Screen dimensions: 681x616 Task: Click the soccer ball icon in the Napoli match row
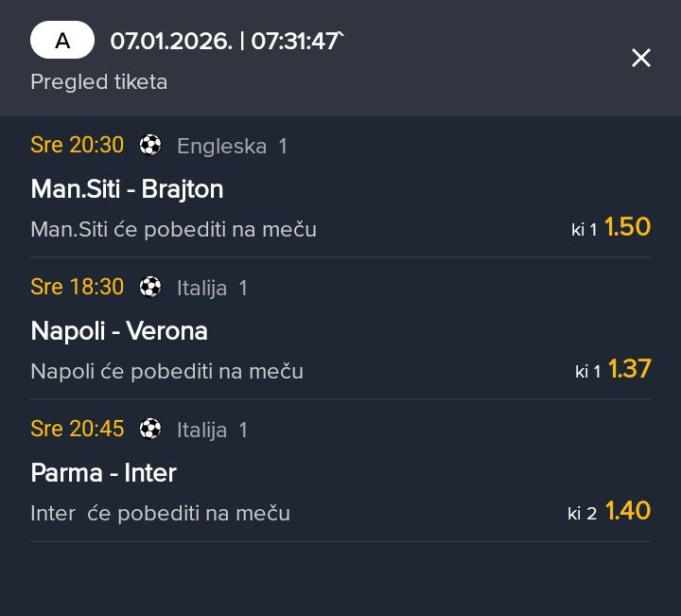pos(150,287)
